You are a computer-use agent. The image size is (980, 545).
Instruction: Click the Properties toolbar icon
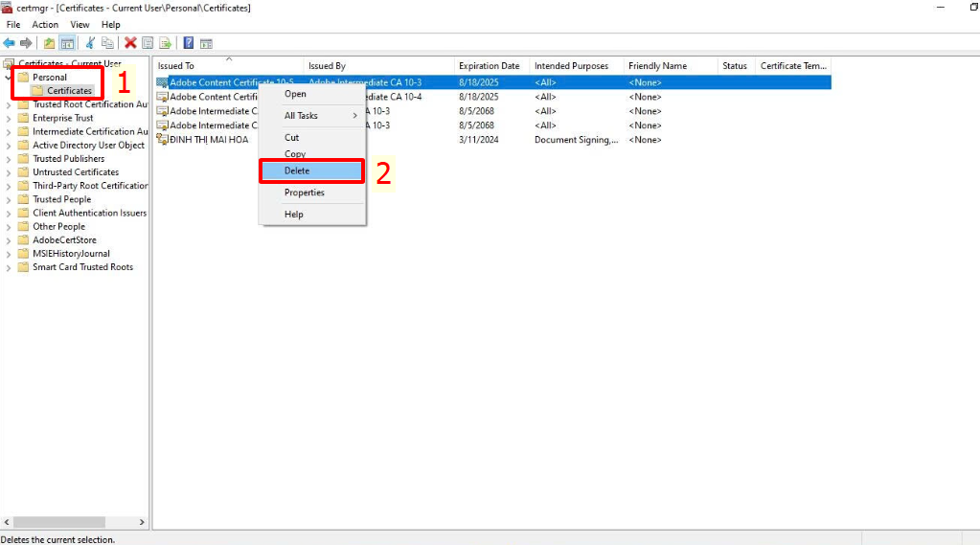coord(148,43)
